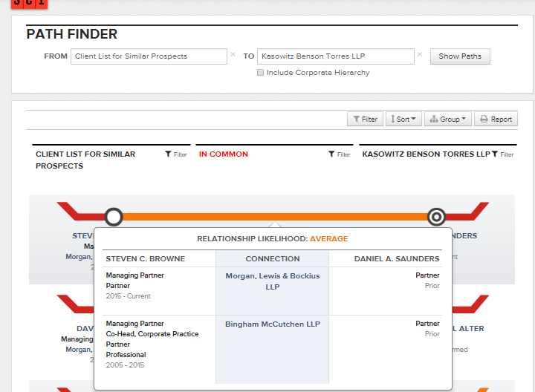The image size is (535, 392).
Task: Enable Include Corporate Hierarchy checkbox
Action: coord(260,72)
